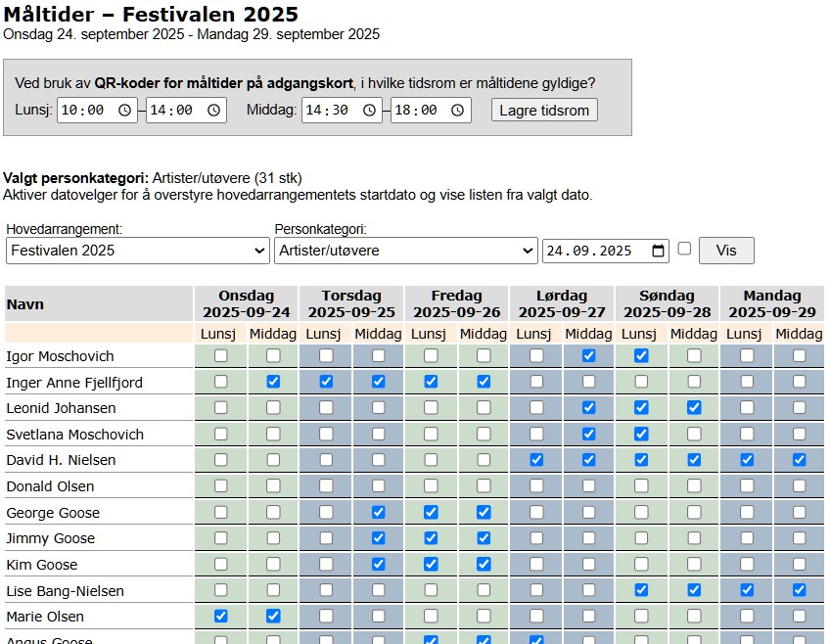Open the Hovedarrangement dropdown
The width and height of the screenshot is (830, 644).
click(x=137, y=251)
